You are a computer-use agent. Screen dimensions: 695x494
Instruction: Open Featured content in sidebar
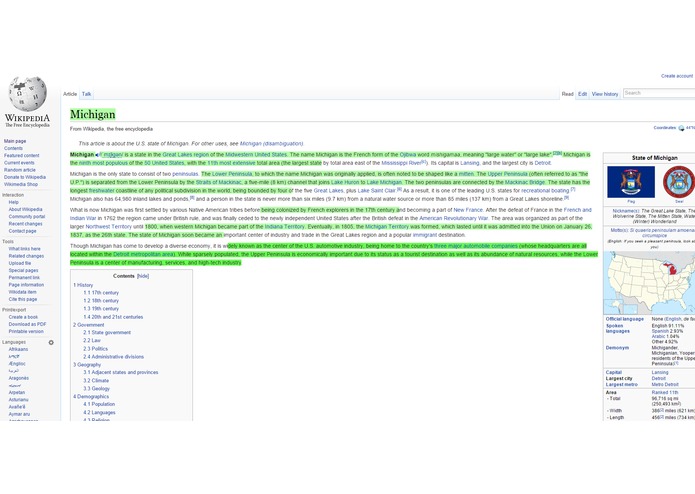22,156
